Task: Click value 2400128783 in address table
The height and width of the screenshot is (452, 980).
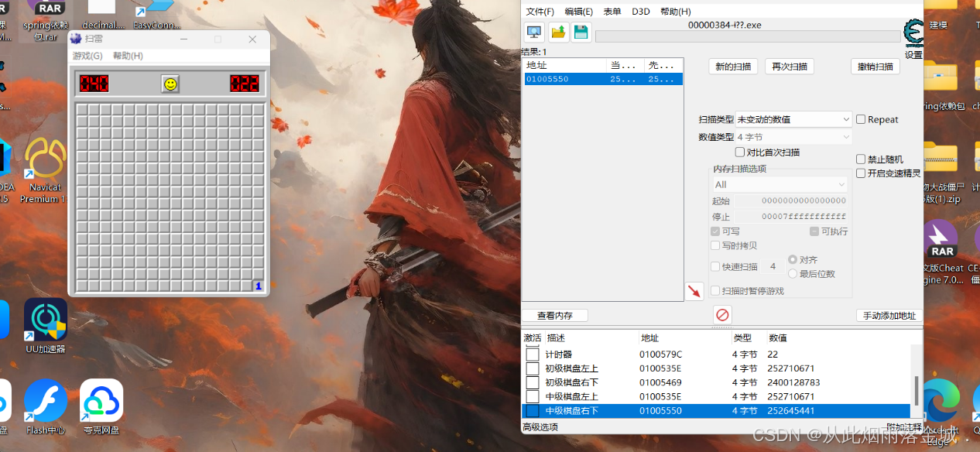Action: tap(793, 382)
